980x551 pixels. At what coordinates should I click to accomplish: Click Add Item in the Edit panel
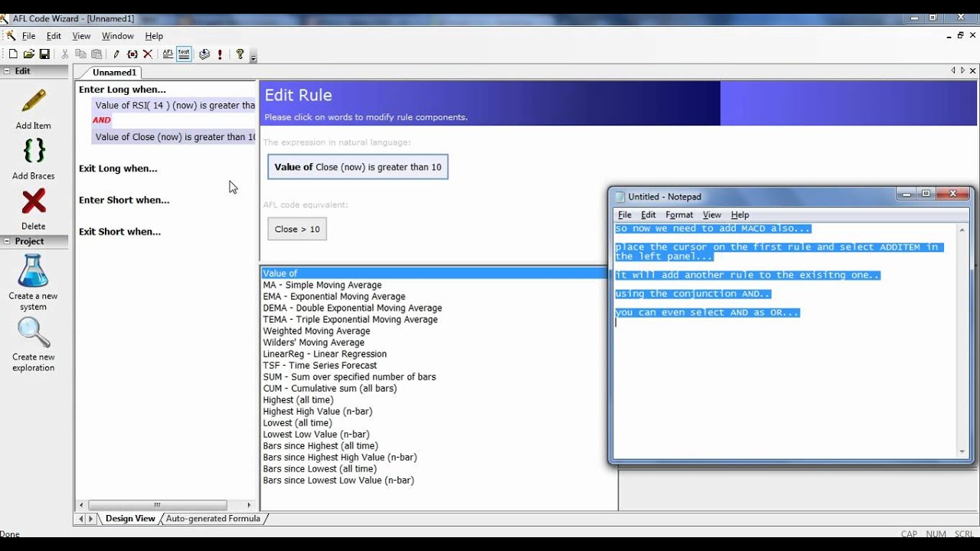coord(34,110)
